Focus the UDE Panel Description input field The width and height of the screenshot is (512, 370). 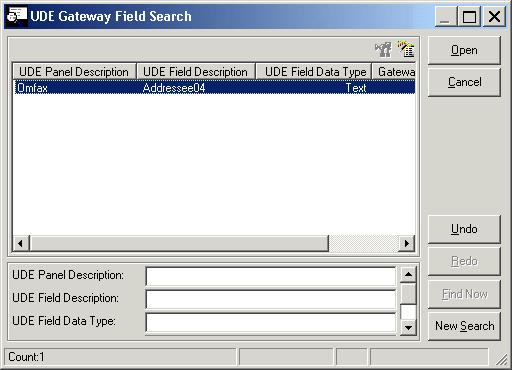tap(271, 276)
